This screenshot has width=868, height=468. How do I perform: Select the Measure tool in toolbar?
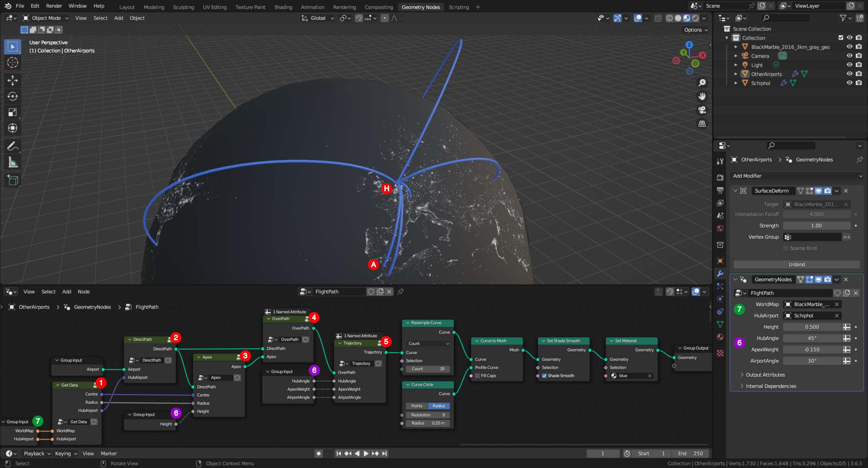13,163
